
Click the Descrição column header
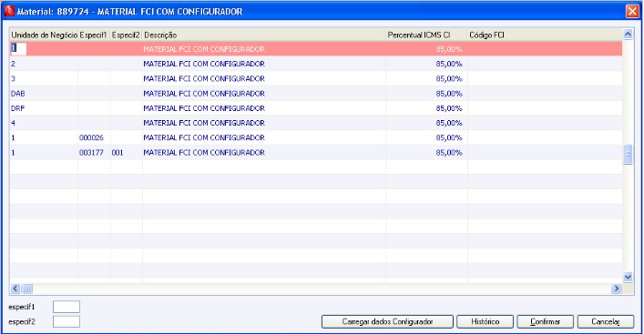click(263, 35)
